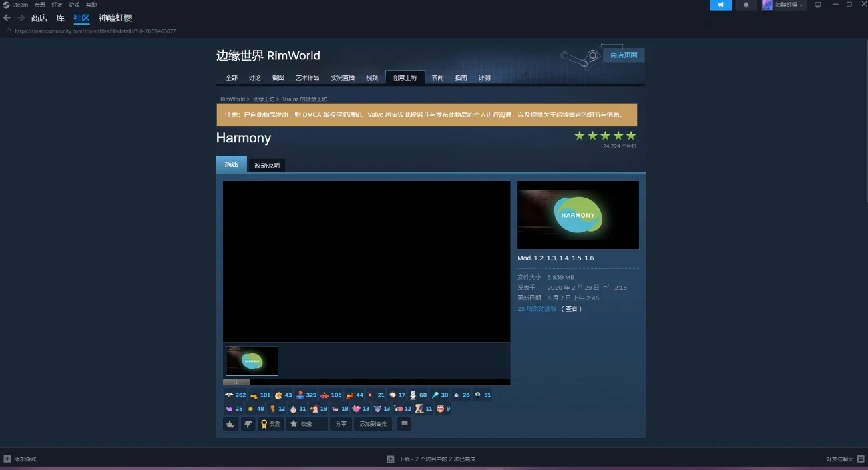Click 添加到合集 add to collection button
The height and width of the screenshot is (470, 868).
click(x=373, y=424)
